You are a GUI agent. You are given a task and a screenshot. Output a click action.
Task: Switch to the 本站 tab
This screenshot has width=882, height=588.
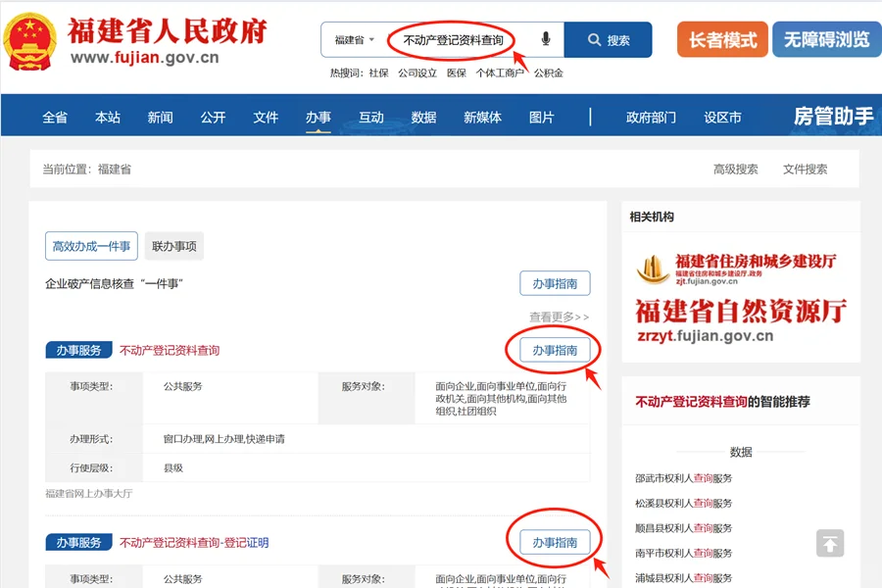[108, 117]
